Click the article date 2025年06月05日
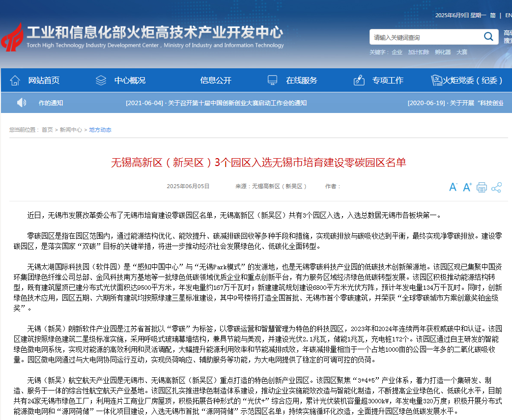 tap(188, 186)
